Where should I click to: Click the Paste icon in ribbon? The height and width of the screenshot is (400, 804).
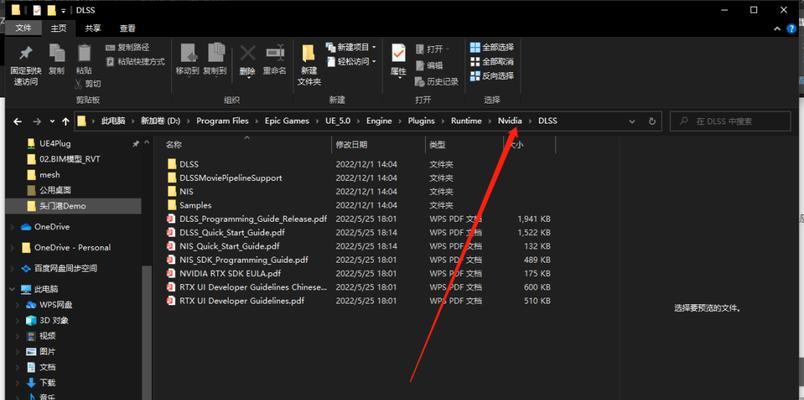84,53
